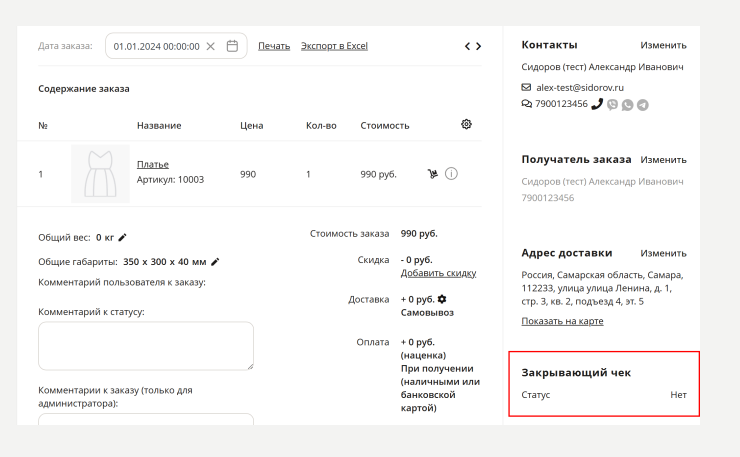Call customer via the phone handset icon

597,104
